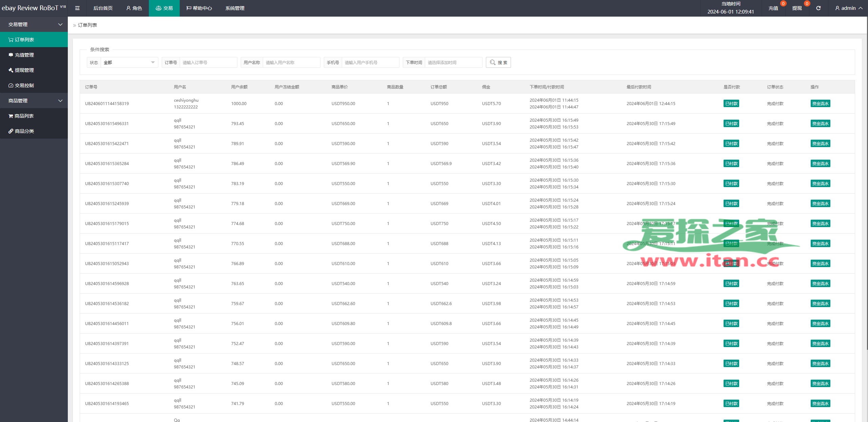Click 已付款 badge for order UB2405301614265388

(x=731, y=384)
